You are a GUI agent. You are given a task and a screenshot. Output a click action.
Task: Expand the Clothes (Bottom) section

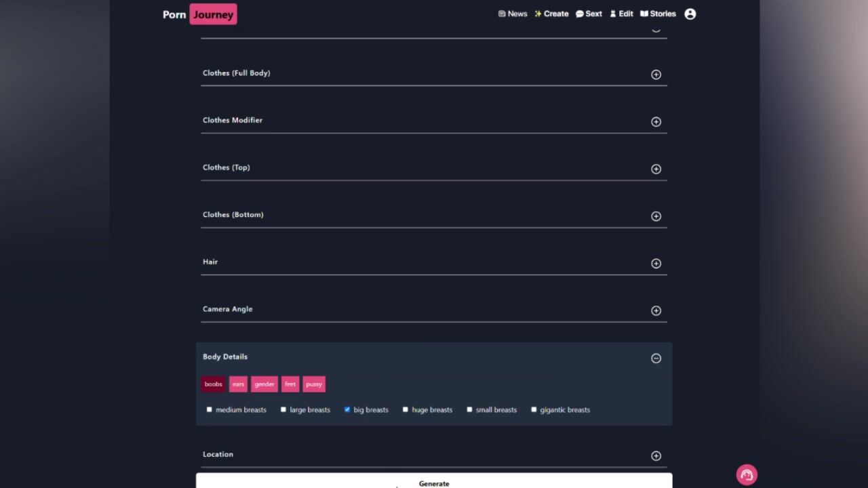[x=656, y=216]
